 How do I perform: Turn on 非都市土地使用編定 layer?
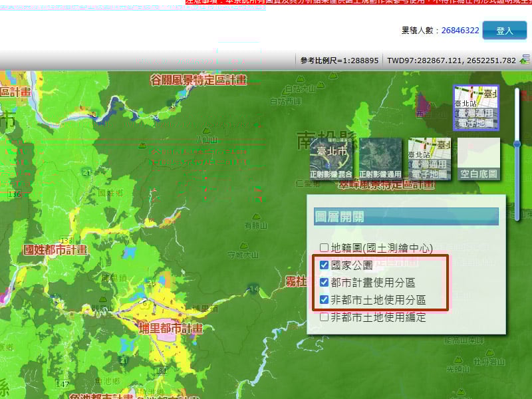coord(324,317)
